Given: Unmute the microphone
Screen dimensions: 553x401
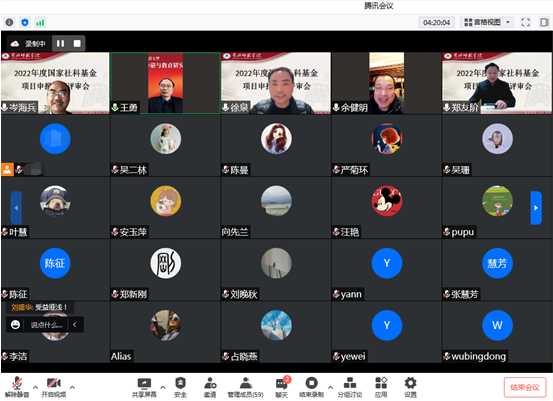Looking at the screenshot, I should point(17,387).
